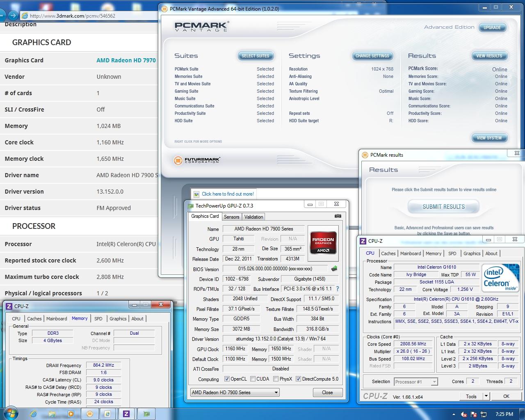Click the OK button in CPU-Z

(506, 396)
